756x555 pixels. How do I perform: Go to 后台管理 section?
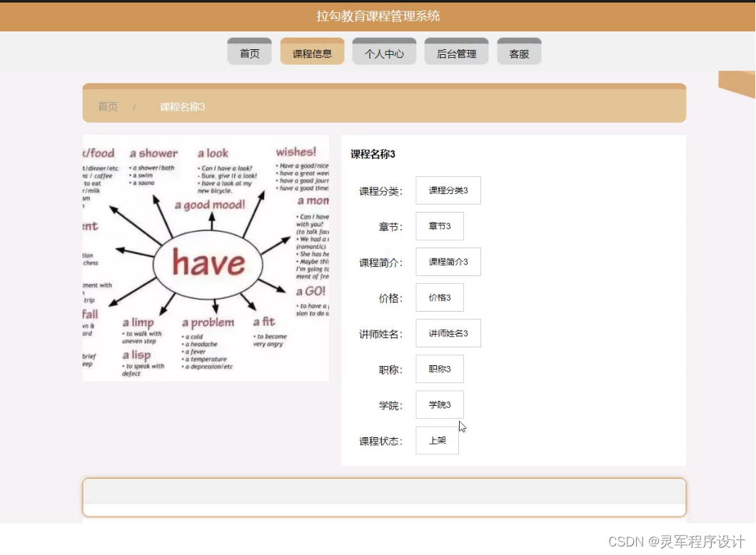point(456,51)
